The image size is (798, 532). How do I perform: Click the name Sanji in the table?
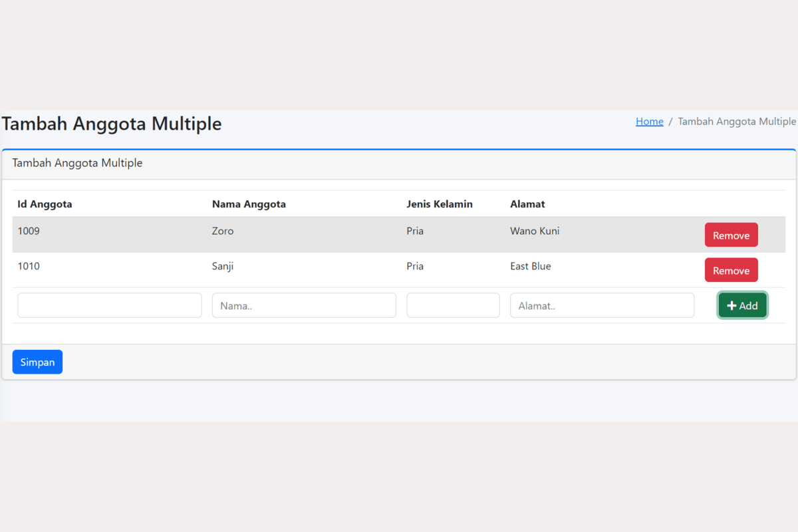tap(223, 267)
